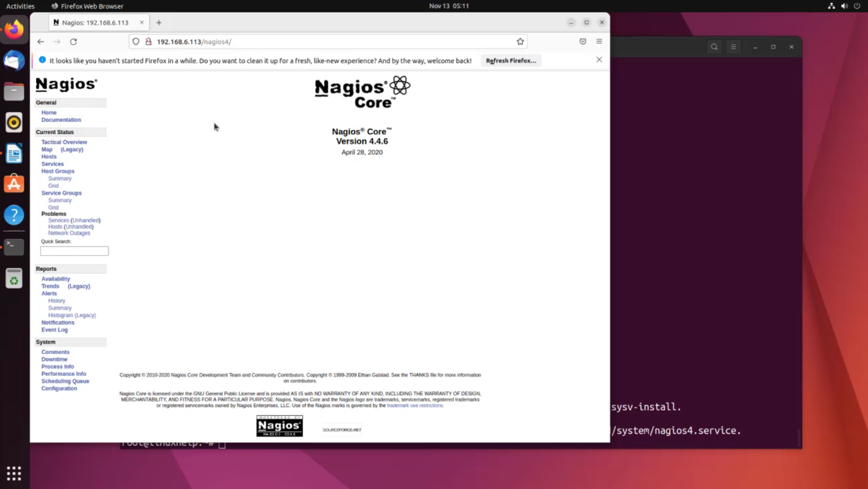Open the Comments page under System

tap(56, 352)
